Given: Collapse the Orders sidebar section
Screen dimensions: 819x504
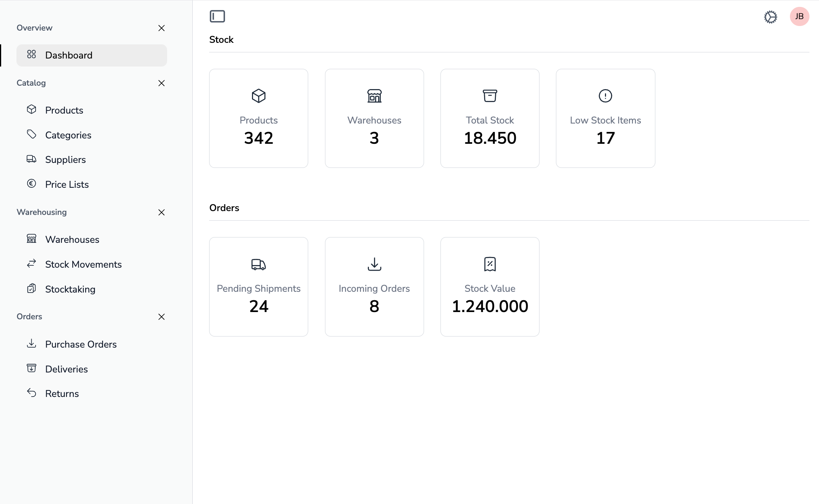Looking at the screenshot, I should click(x=161, y=317).
